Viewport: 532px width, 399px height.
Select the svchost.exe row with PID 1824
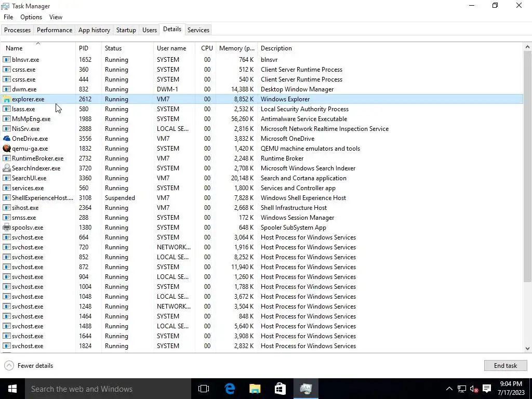pos(262,345)
